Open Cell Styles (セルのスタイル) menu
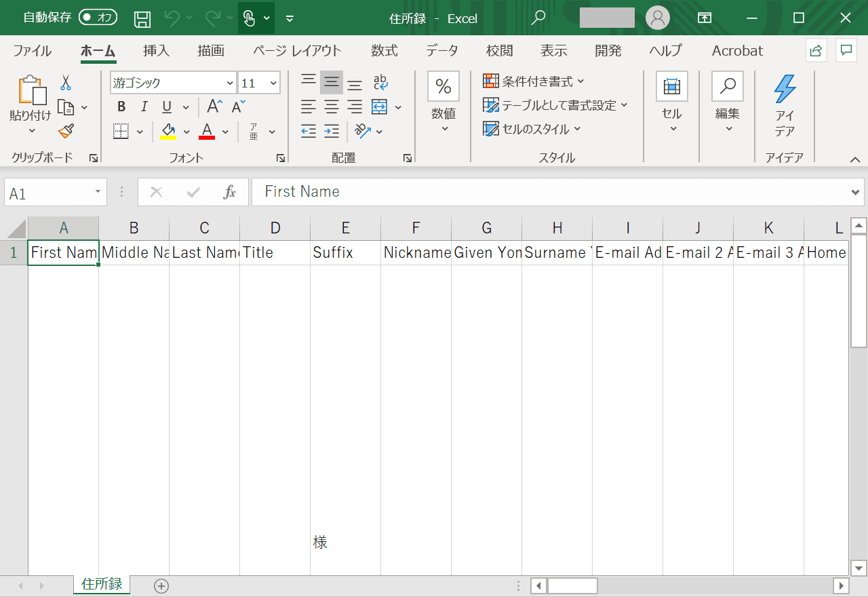The image size is (868, 597). pos(532,129)
